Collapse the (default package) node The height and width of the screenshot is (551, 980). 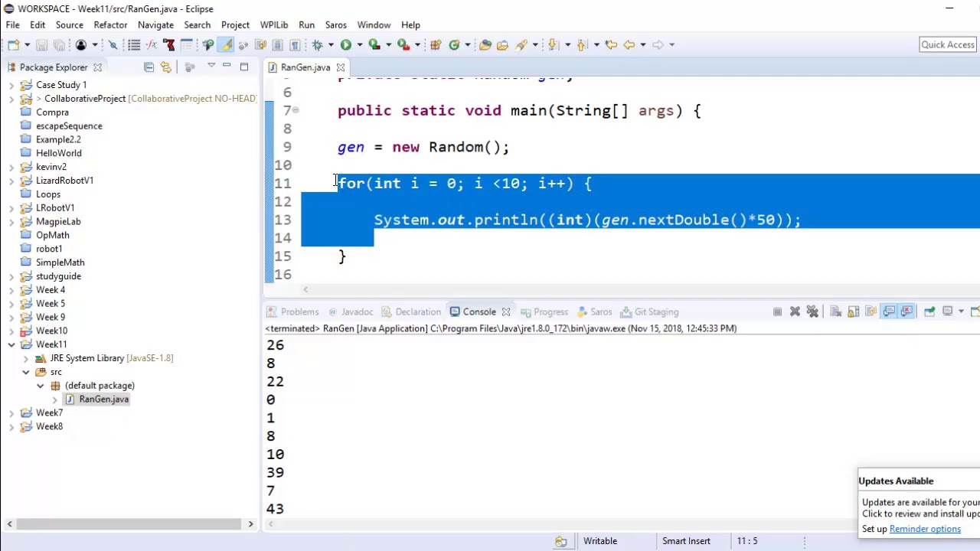click(x=41, y=386)
